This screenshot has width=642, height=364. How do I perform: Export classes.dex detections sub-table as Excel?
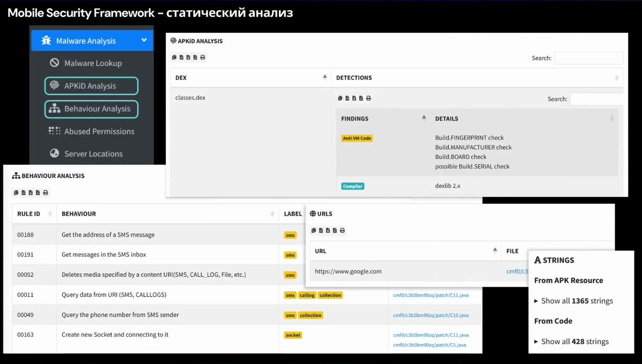coord(354,98)
